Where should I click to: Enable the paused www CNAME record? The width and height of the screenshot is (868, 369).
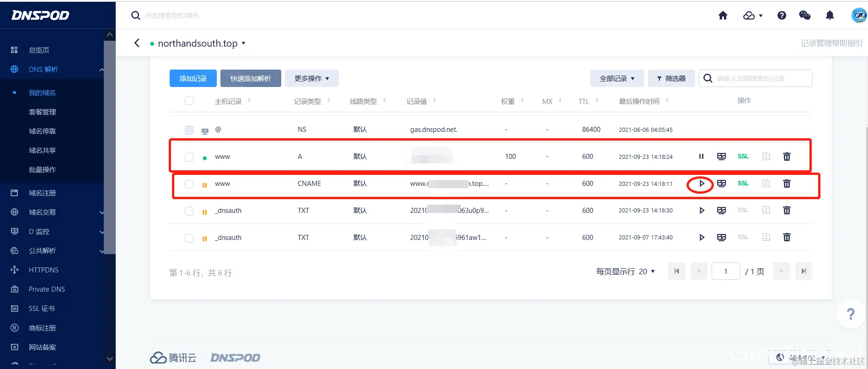click(x=701, y=184)
